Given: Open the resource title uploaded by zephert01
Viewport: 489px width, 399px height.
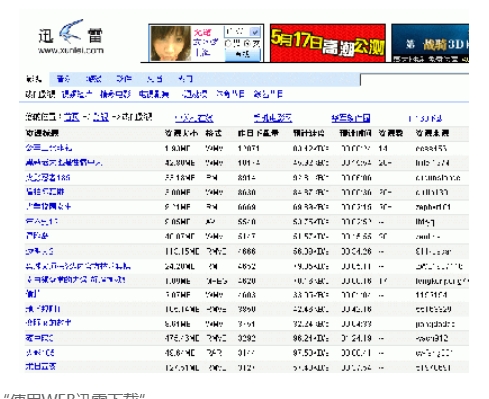Looking at the screenshot, I should point(48,207).
